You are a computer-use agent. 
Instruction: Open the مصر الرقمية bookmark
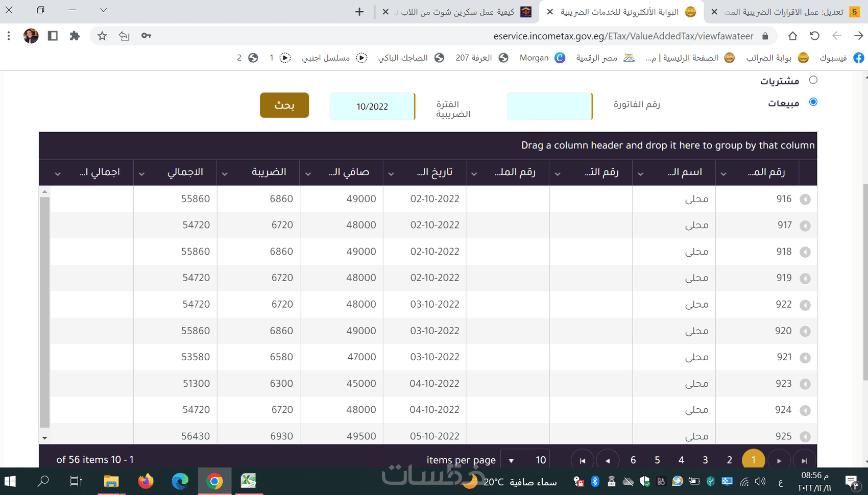[605, 58]
